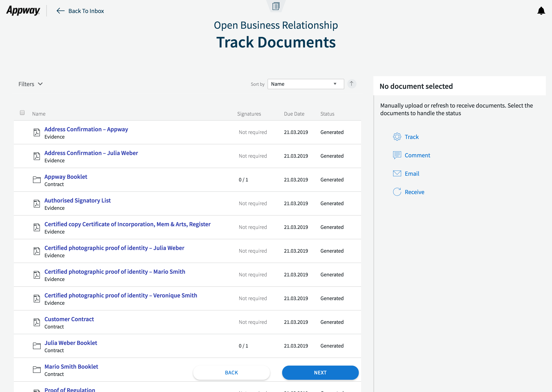Click the Email envelope icon

tap(397, 174)
